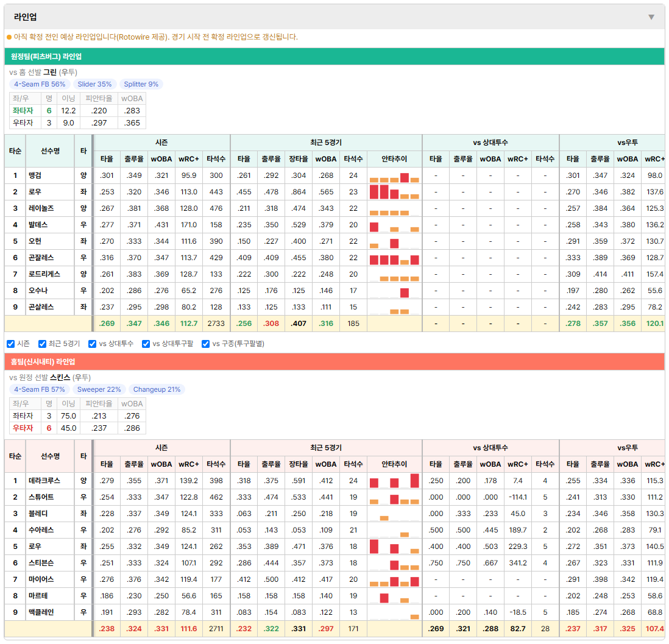Select the Sweeper 22% pitch tag

pos(99,389)
